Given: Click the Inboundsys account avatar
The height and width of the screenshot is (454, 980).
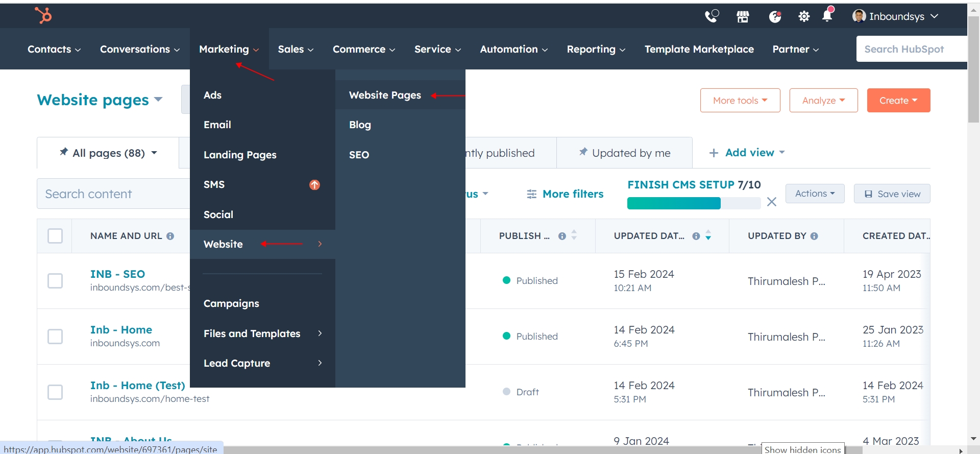Looking at the screenshot, I should pyautogui.click(x=859, y=16).
